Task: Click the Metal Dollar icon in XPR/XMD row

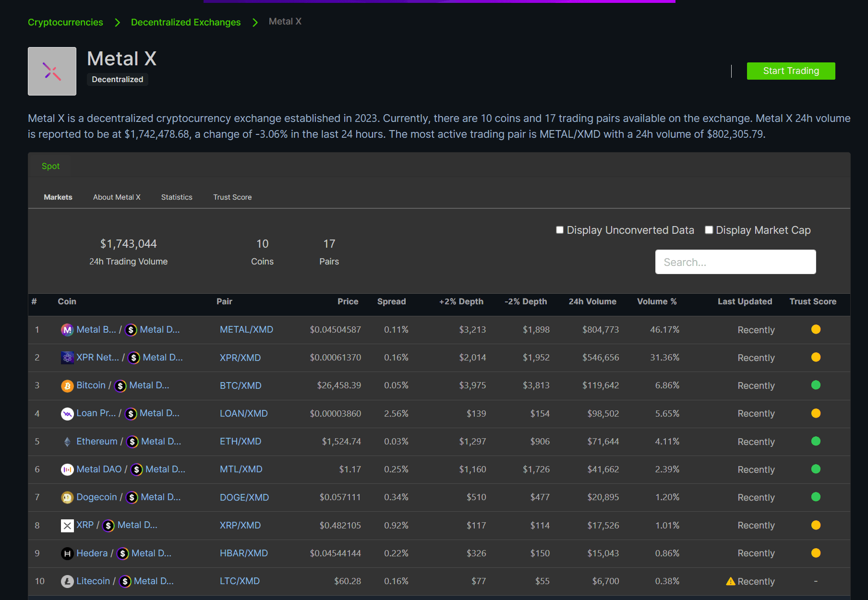Action: (134, 358)
